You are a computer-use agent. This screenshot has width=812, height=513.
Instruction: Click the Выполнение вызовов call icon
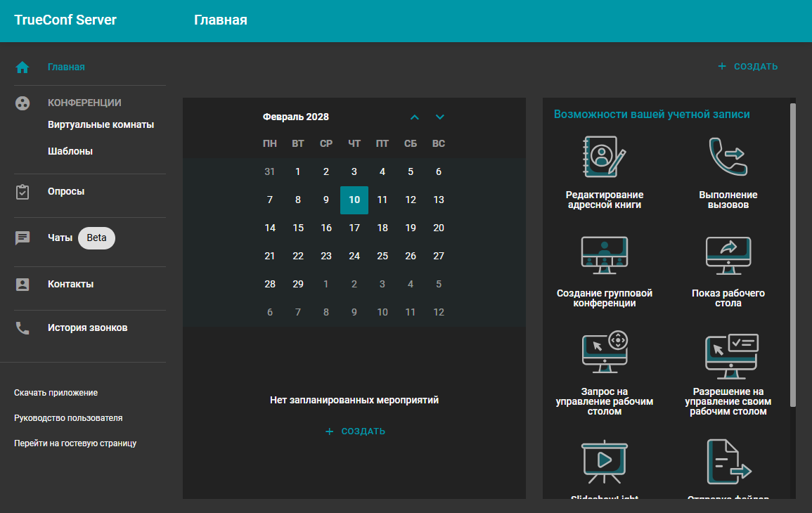tap(729, 155)
